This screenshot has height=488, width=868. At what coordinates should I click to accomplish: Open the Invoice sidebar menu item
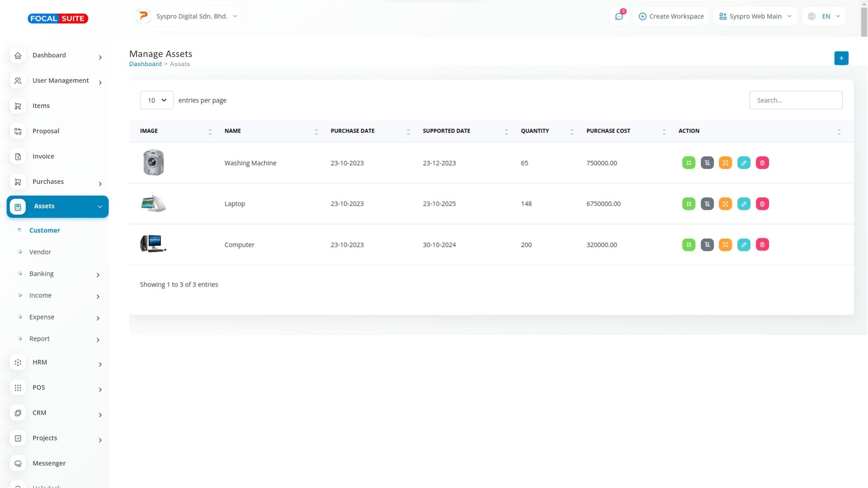43,156
